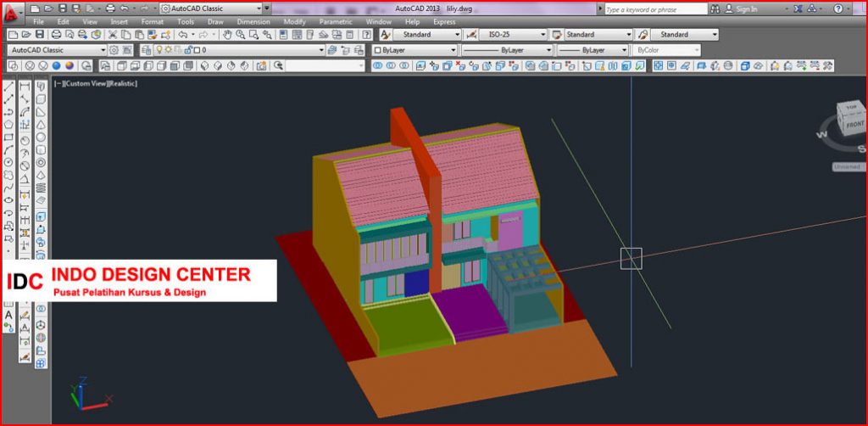Image resolution: width=868 pixels, height=426 pixels.
Task: Click in the keyword search field
Action: [655, 9]
